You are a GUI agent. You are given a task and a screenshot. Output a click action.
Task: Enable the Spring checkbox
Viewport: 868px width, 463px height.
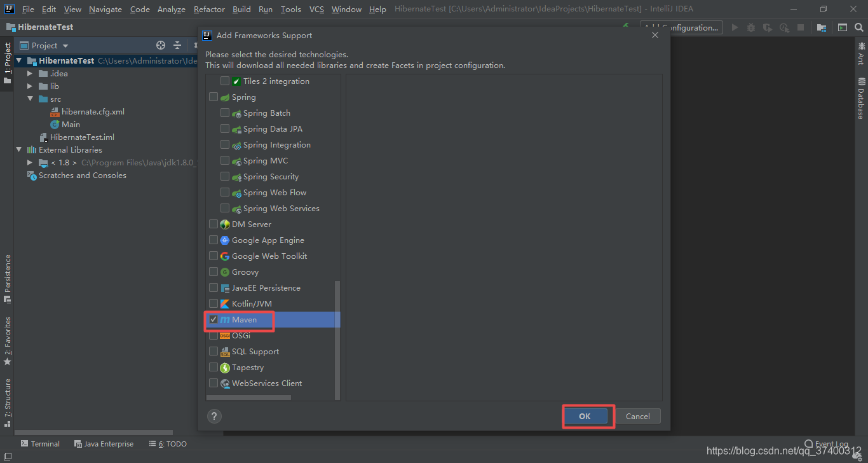click(x=214, y=97)
